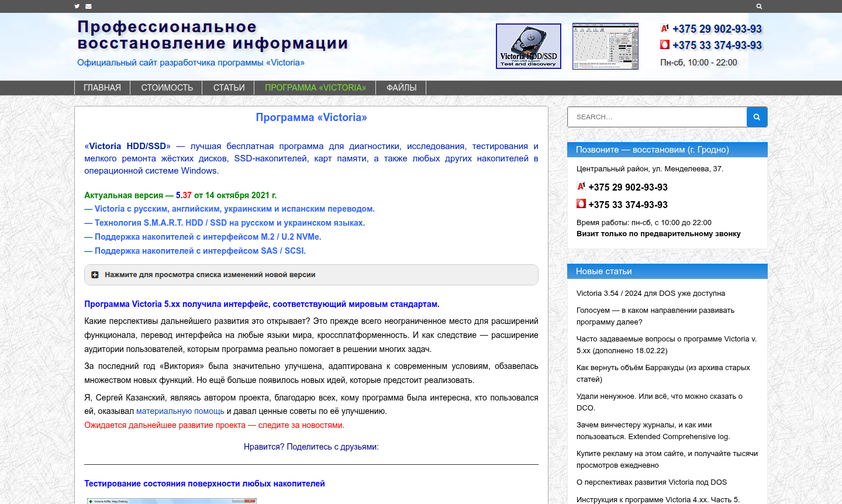
Task: Open the ФАЙЛЫ menu item
Action: point(401,88)
